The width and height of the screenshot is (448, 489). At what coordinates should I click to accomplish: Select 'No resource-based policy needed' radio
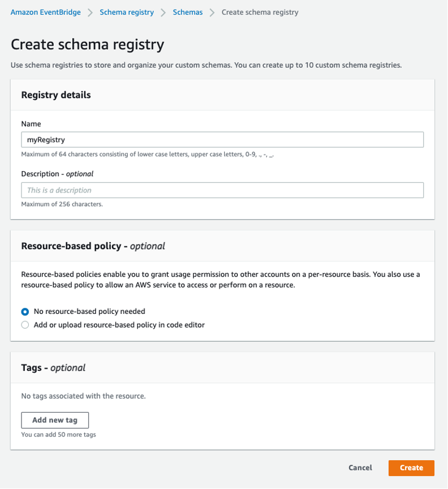click(25, 311)
